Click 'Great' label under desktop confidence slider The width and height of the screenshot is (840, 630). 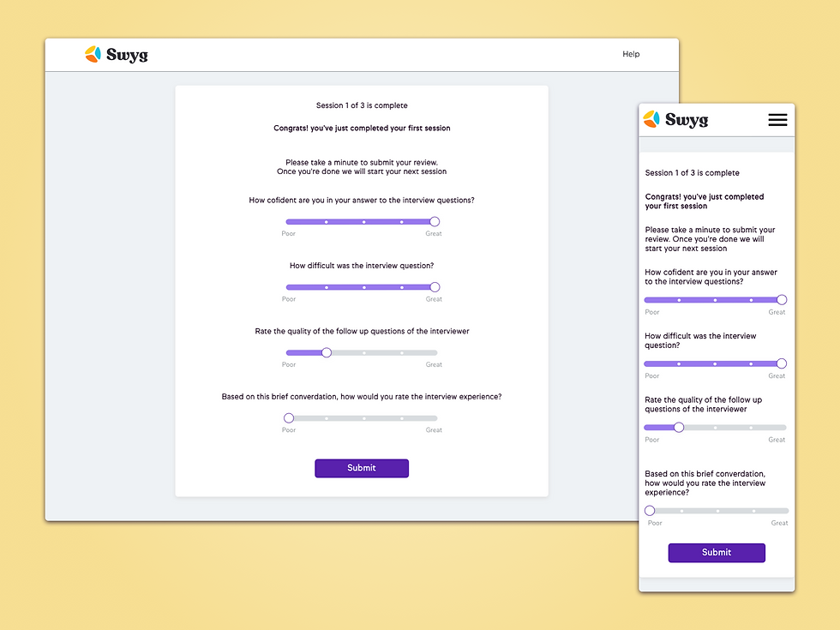click(434, 233)
